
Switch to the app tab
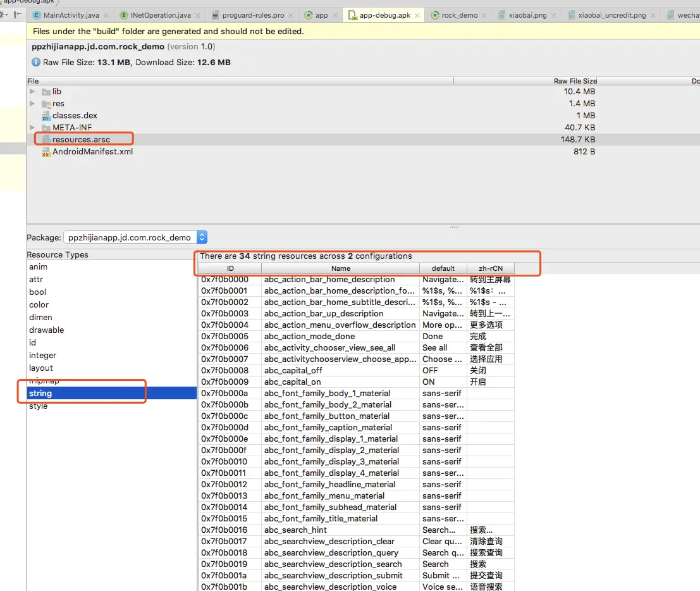pos(321,15)
